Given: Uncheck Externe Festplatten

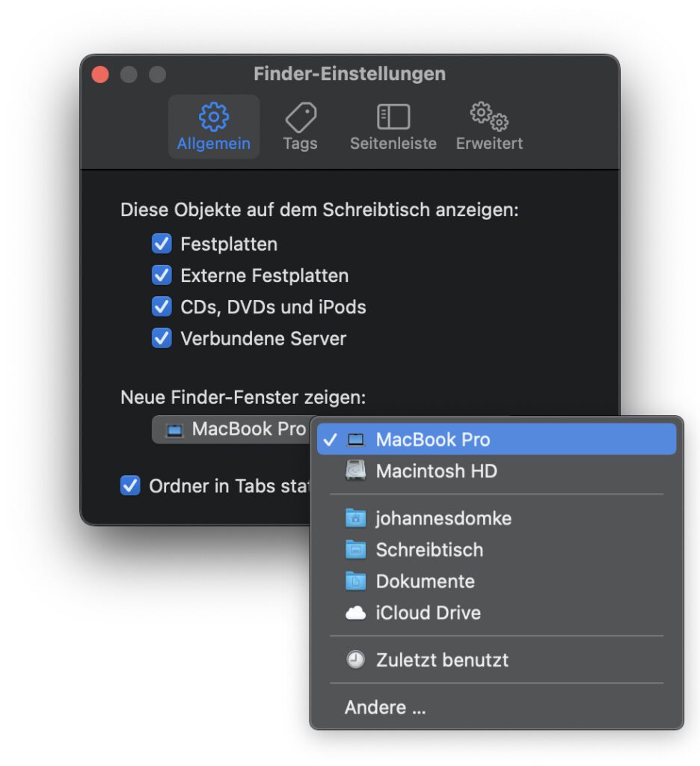Looking at the screenshot, I should click(161, 275).
